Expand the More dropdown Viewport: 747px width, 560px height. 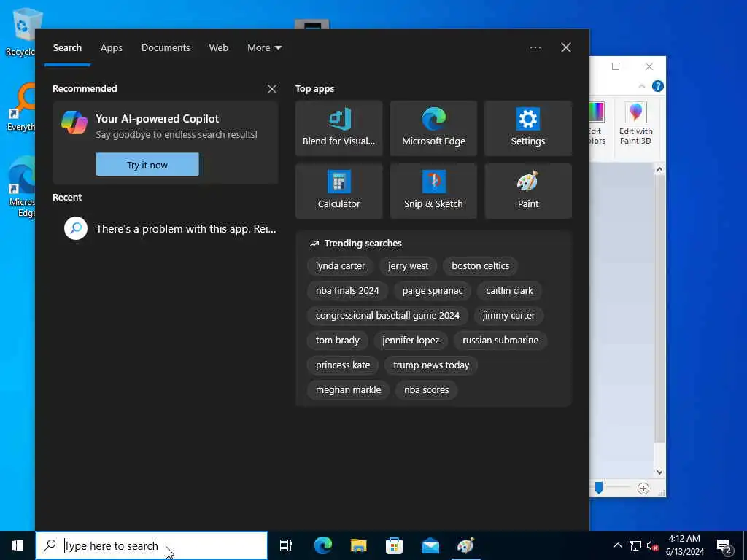coord(264,47)
